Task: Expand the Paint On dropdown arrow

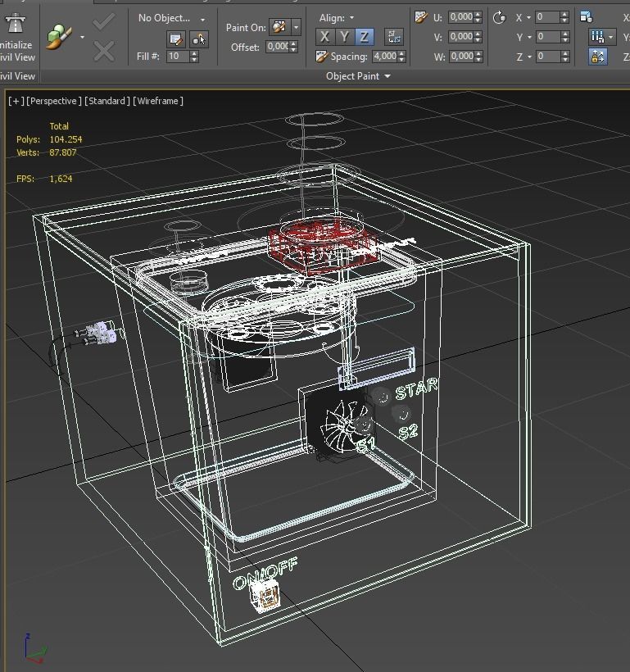Action: pos(296,27)
